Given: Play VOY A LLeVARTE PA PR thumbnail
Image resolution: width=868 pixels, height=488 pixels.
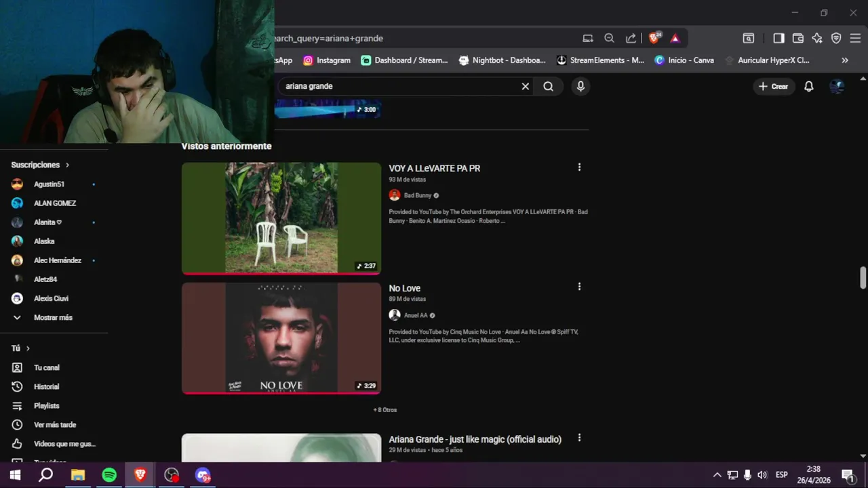Looking at the screenshot, I should click(281, 218).
